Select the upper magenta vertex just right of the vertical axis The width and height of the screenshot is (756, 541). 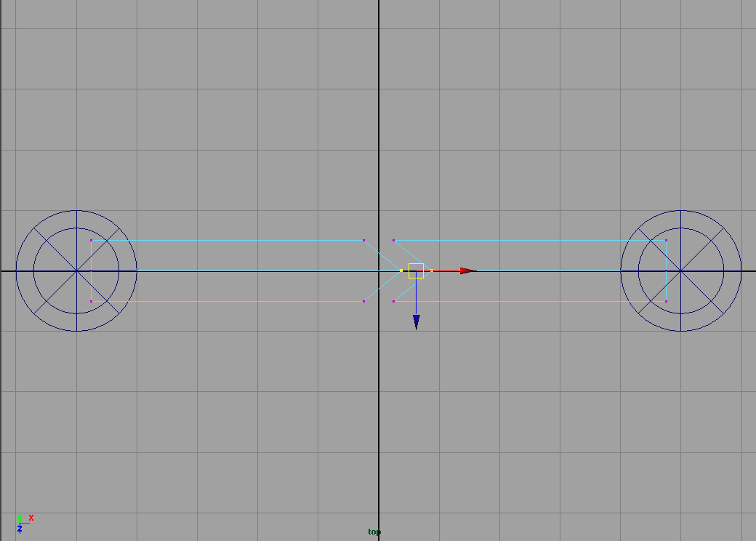click(x=393, y=240)
